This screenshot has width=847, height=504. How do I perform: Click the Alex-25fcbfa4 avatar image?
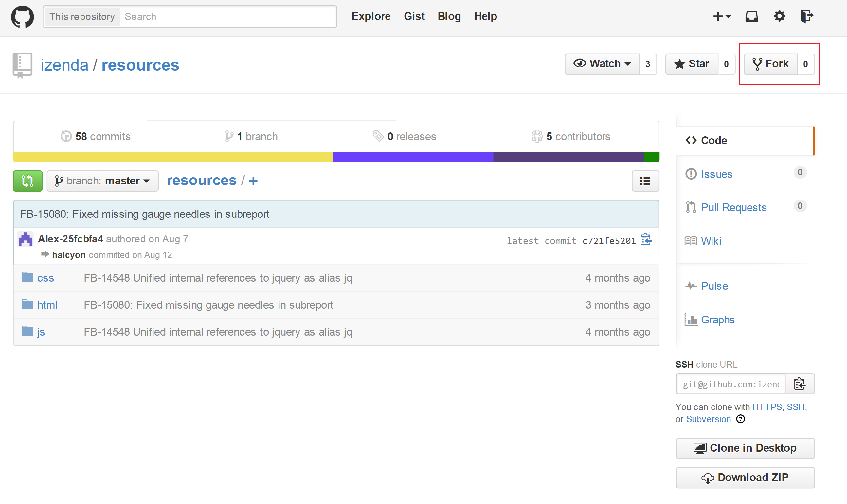pos(26,239)
